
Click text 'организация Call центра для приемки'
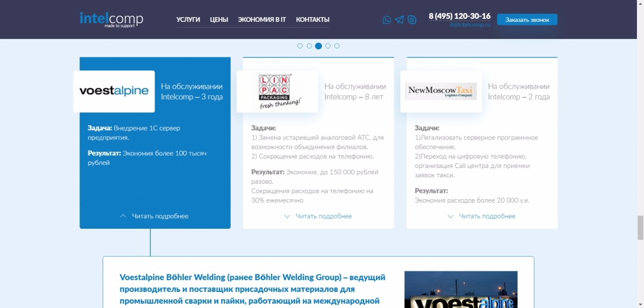click(472, 166)
